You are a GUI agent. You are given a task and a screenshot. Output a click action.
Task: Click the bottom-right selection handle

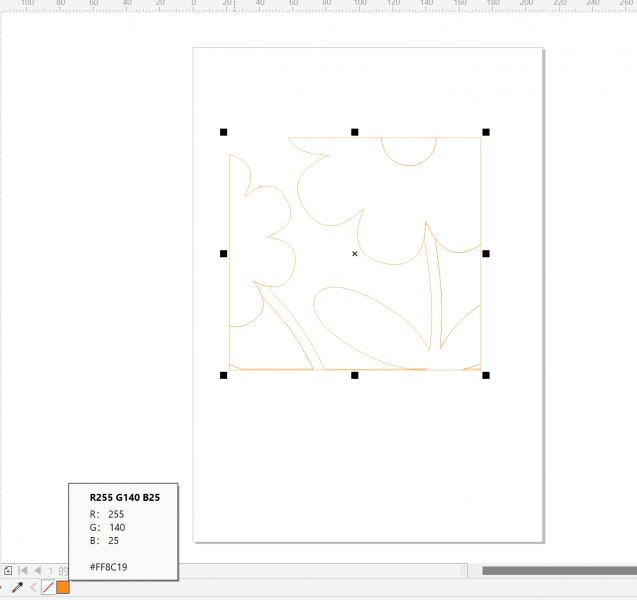click(486, 376)
